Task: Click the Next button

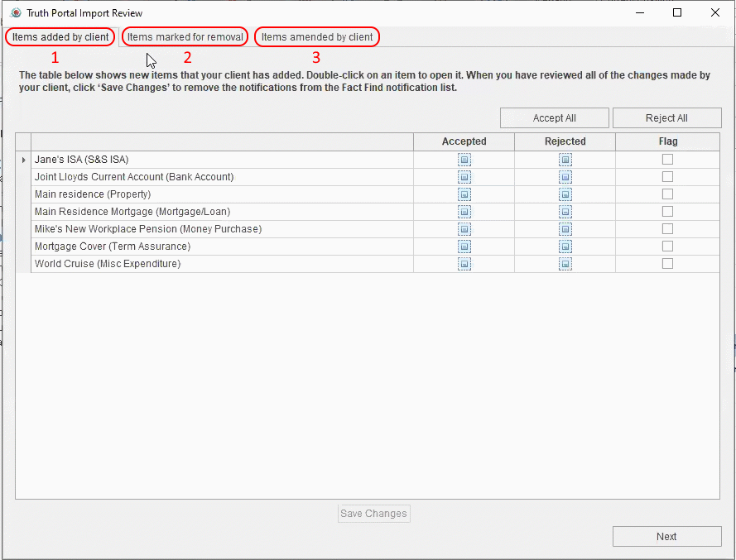Action: point(666,536)
